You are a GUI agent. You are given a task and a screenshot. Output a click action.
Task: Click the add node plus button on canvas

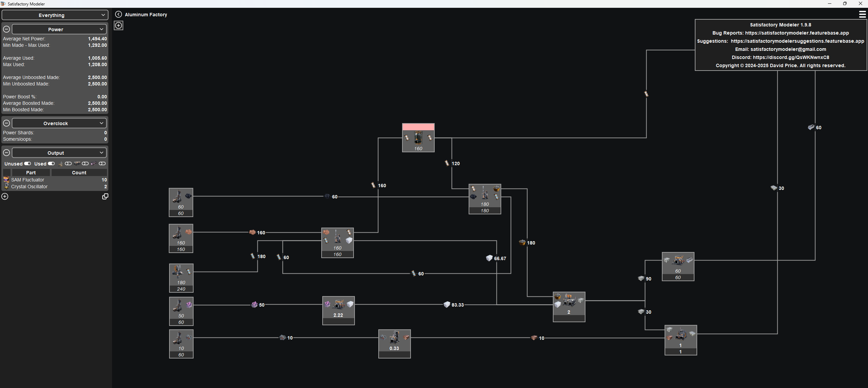[x=119, y=25]
